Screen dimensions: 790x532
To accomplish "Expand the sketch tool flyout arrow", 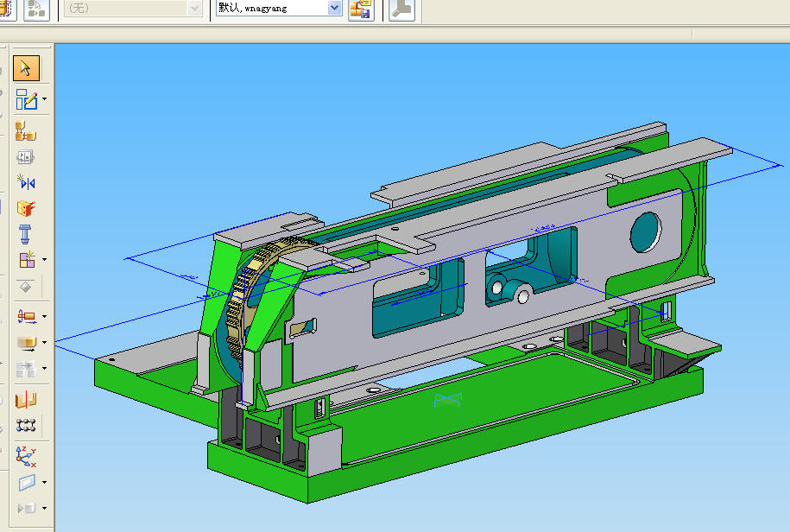I will pos(44,99).
